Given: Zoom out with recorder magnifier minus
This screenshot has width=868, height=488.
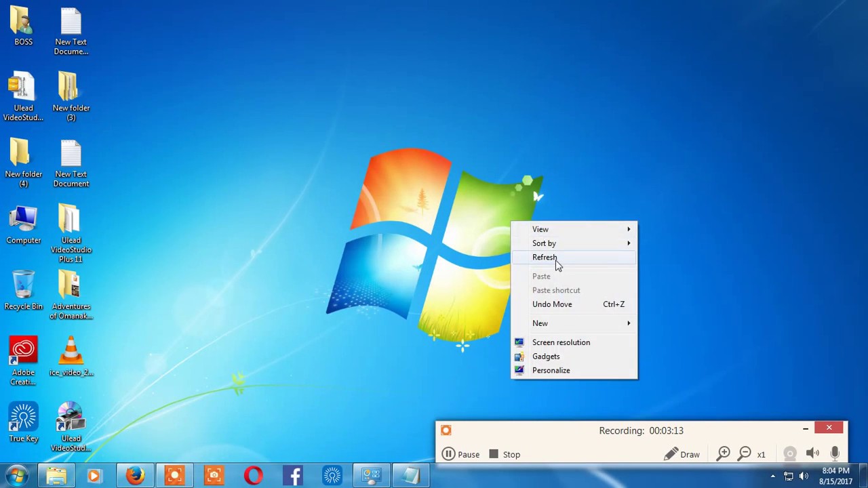Looking at the screenshot, I should click(x=745, y=454).
